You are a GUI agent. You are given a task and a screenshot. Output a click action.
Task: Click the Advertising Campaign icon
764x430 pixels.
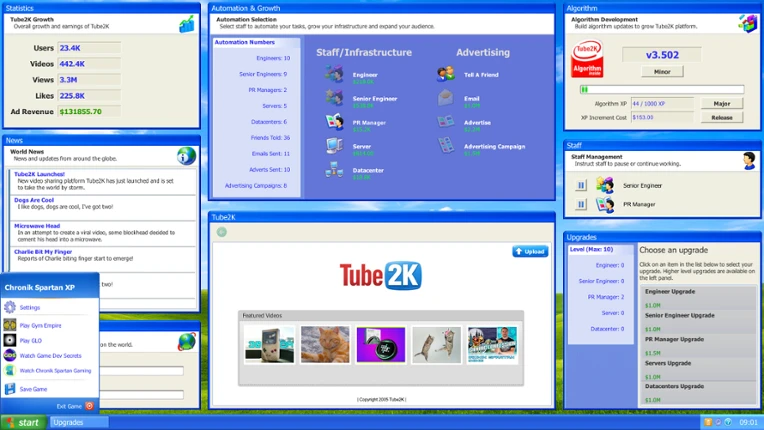[x=446, y=145]
